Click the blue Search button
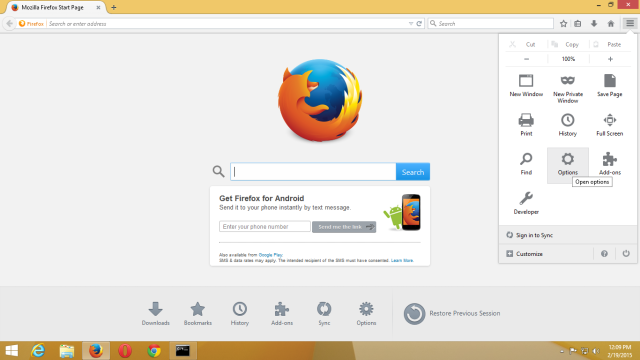Screen dimensions: 640x360 (x=413, y=172)
